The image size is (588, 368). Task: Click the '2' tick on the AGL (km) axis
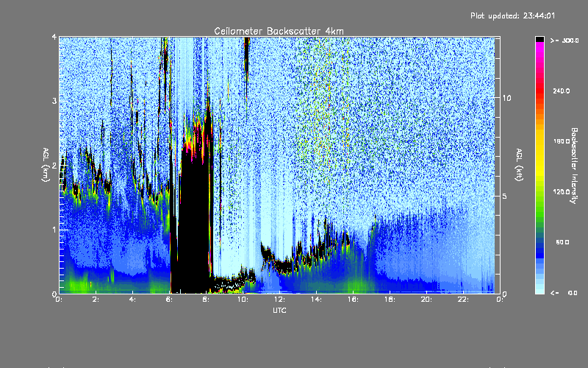[54, 166]
